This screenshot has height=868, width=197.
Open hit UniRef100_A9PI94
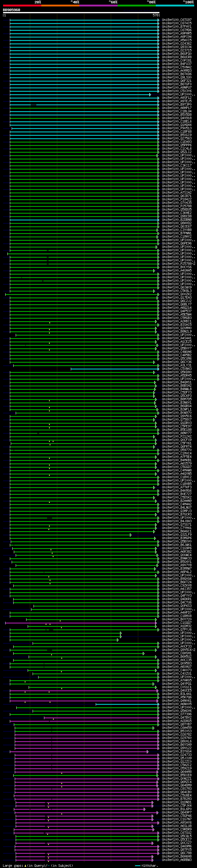tap(177, 37)
